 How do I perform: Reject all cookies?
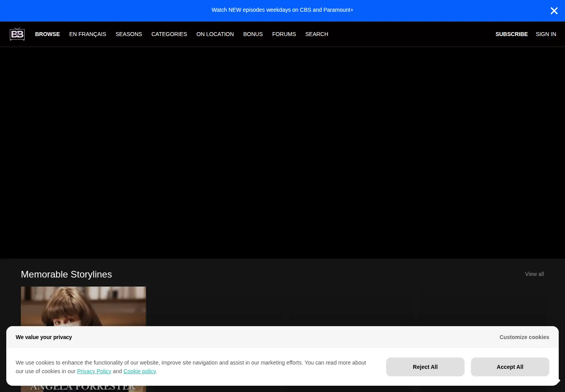(x=425, y=367)
